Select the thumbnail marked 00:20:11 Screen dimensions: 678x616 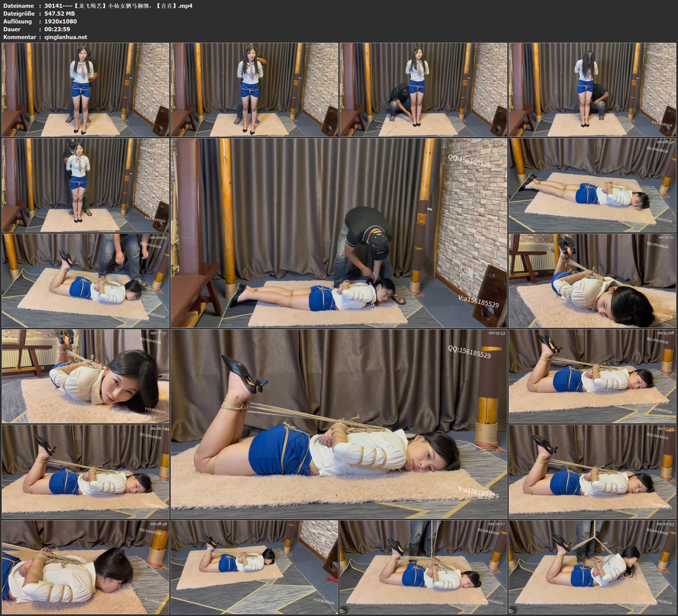point(254,567)
